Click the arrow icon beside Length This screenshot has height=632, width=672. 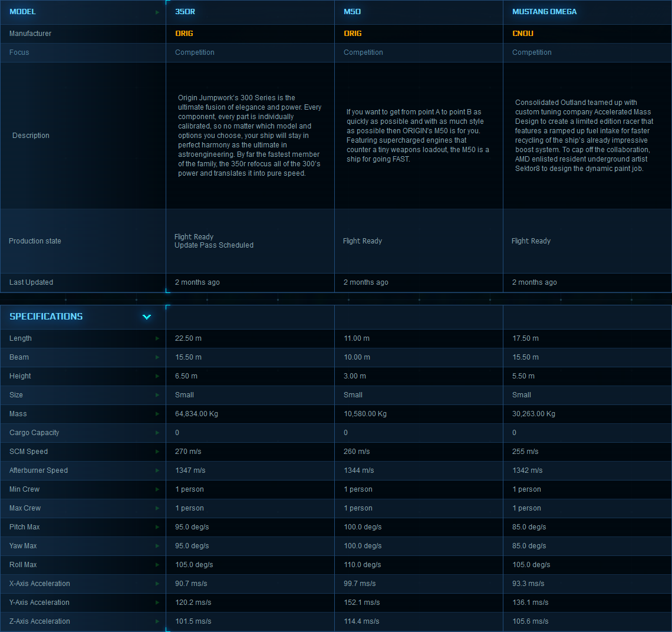coord(157,338)
